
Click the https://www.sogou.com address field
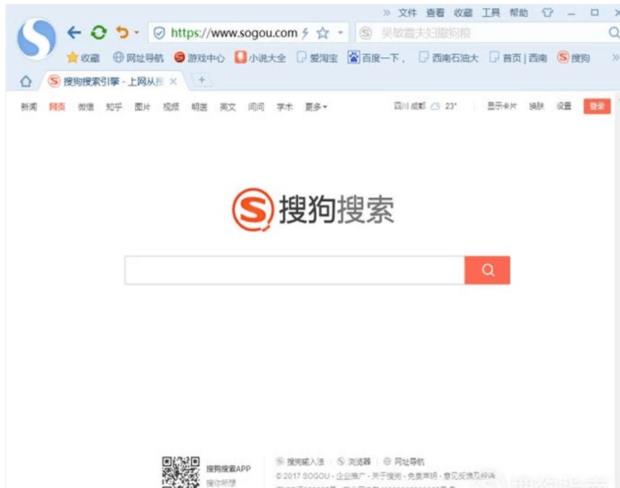[x=234, y=33]
